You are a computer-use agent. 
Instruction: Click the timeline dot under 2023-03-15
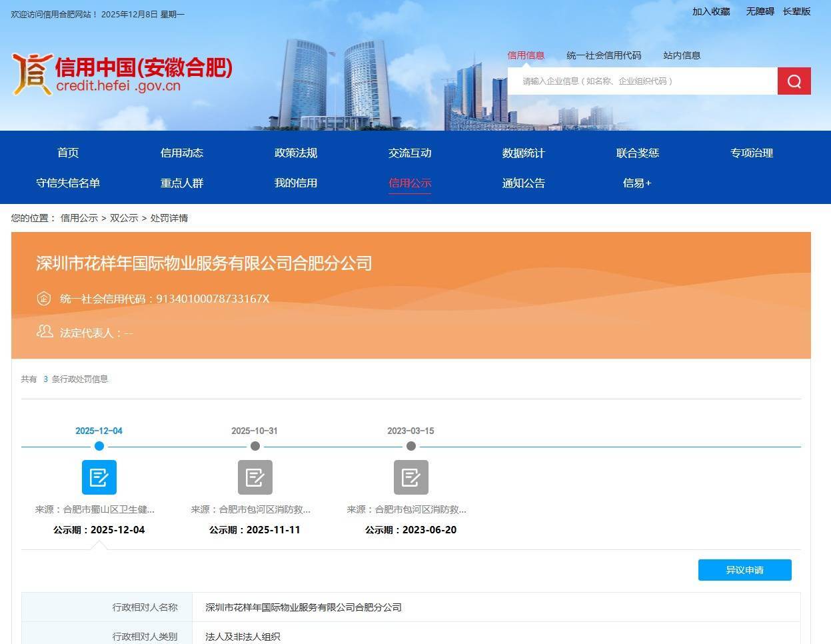point(411,446)
